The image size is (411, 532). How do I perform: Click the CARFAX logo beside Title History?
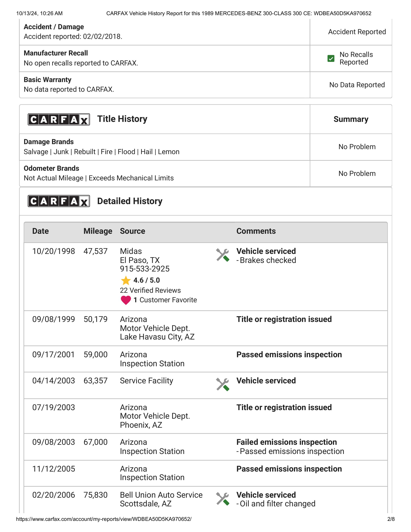59,119
